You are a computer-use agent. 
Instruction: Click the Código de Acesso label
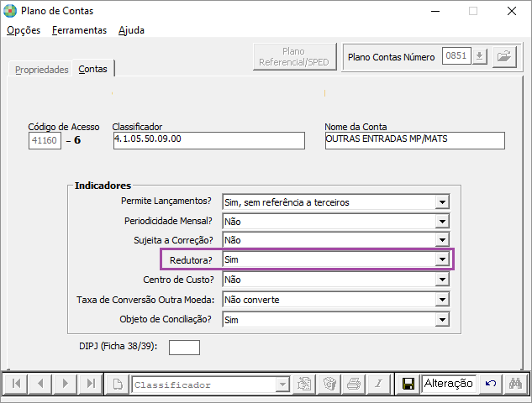63,127
